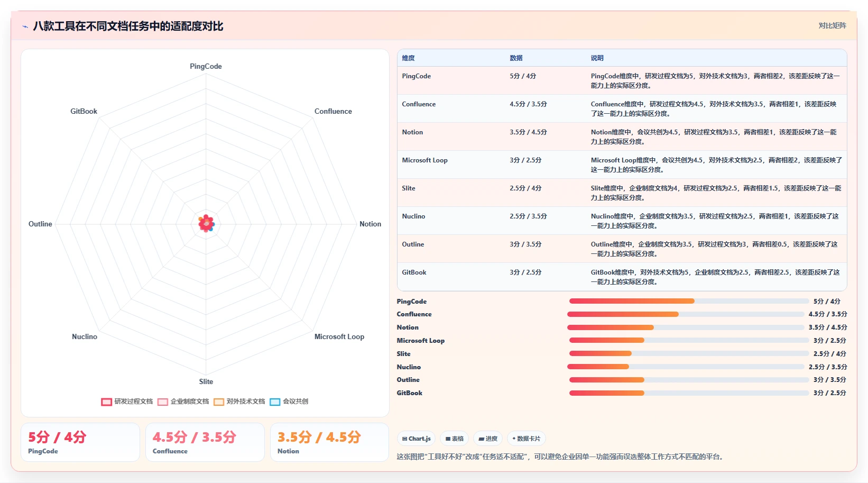Click the PingCode progress bar
This screenshot has width=868, height=483.
[x=689, y=301]
